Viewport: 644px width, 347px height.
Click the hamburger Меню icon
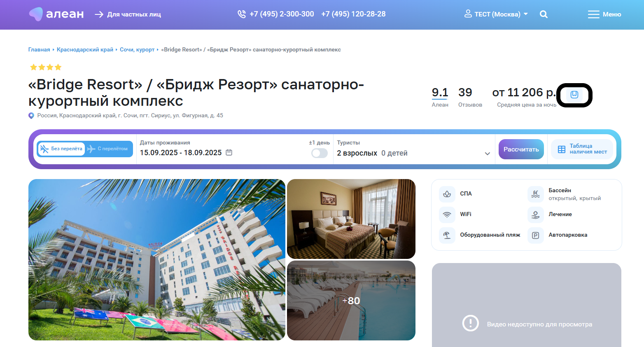tap(593, 14)
